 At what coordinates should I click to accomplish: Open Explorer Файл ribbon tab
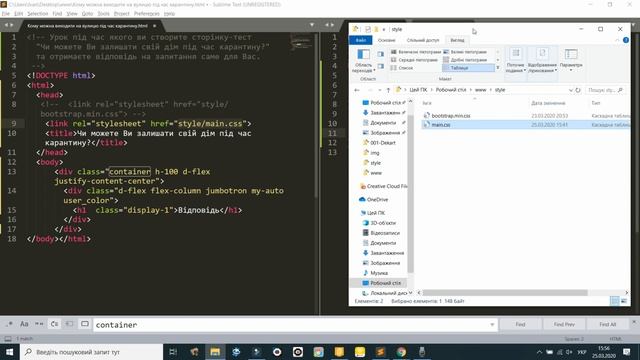point(361,40)
